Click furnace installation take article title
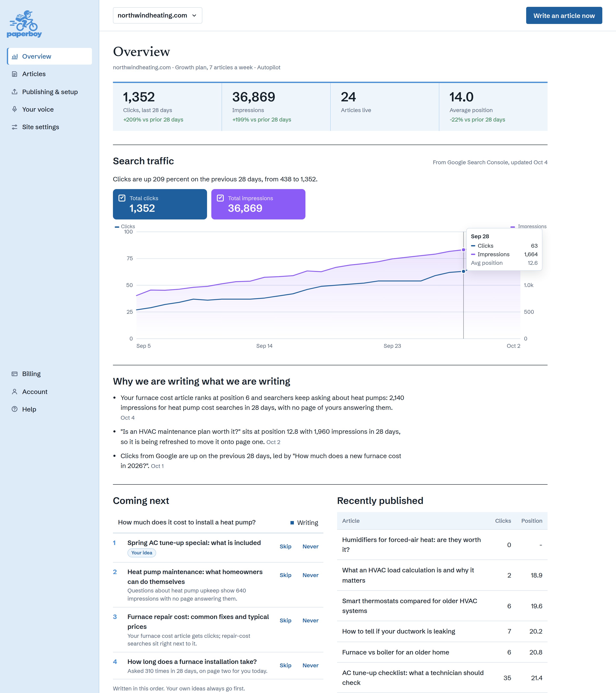Screen dimensions: 616x693 tap(192, 662)
